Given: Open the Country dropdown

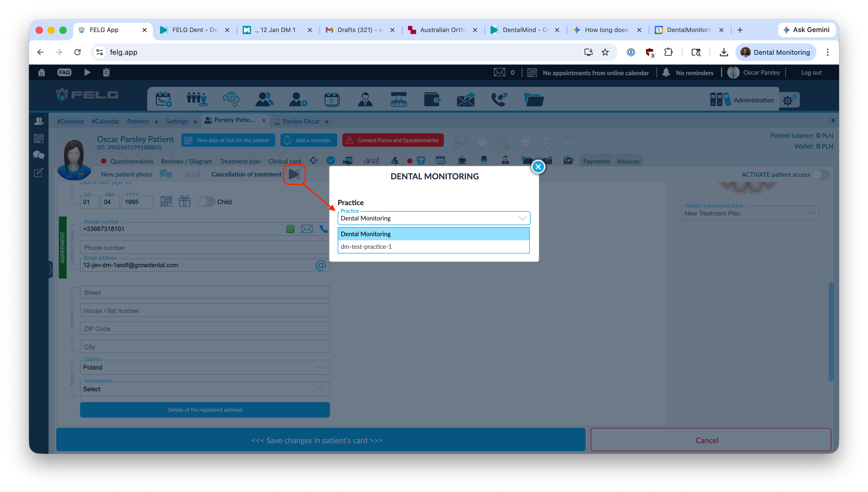Looking at the screenshot, I should tap(204, 367).
